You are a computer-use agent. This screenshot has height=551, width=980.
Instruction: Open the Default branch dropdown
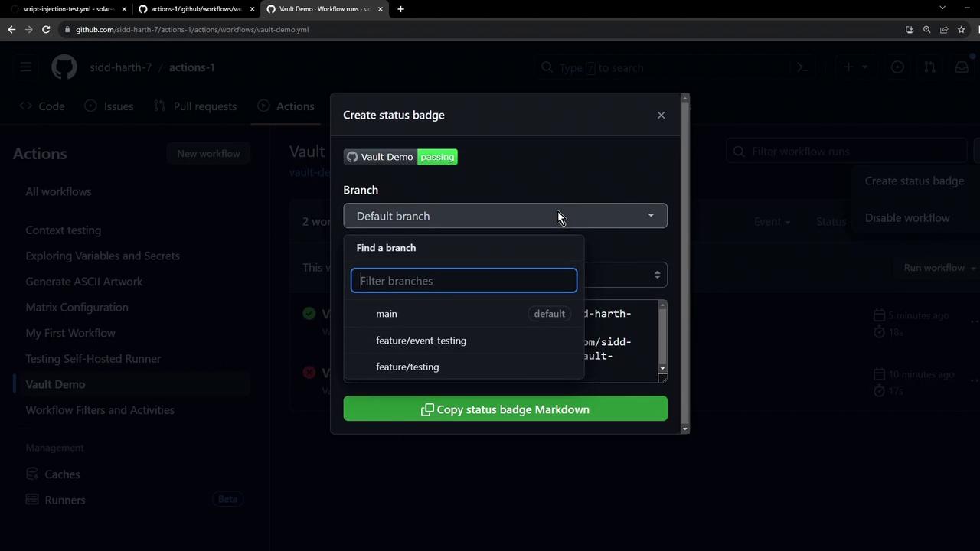[x=505, y=216]
